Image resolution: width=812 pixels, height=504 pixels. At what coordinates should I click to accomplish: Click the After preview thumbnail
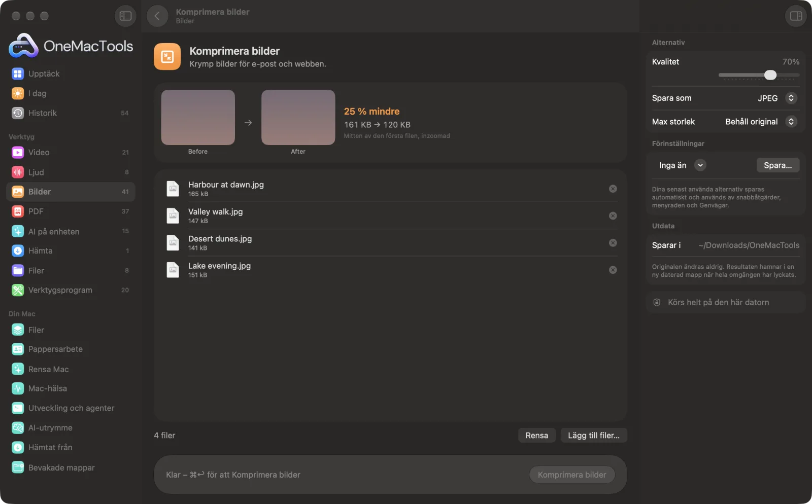point(298,117)
